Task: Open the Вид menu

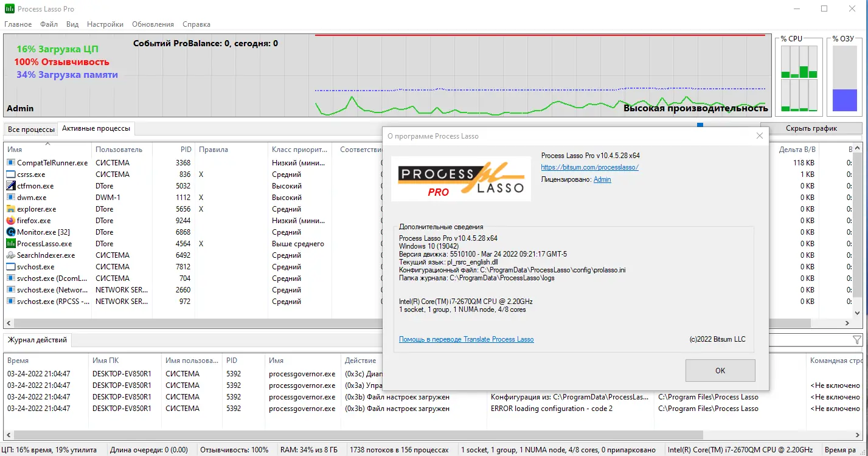Action: coord(72,24)
